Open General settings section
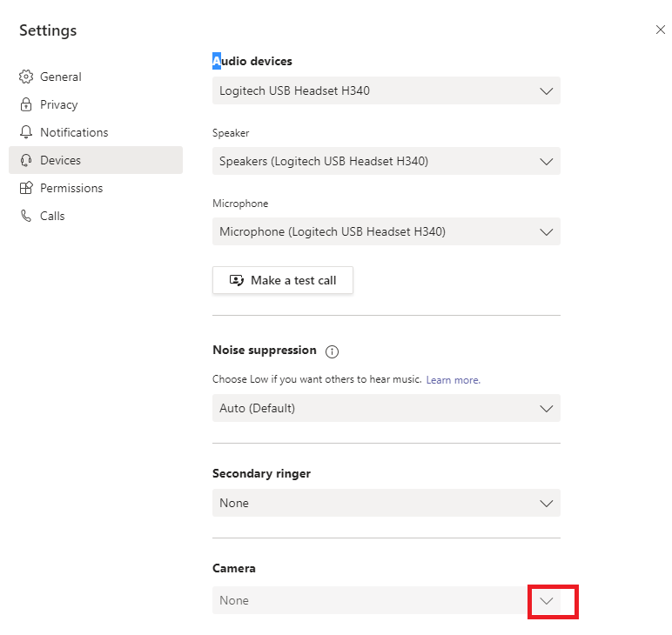 [x=96, y=77]
